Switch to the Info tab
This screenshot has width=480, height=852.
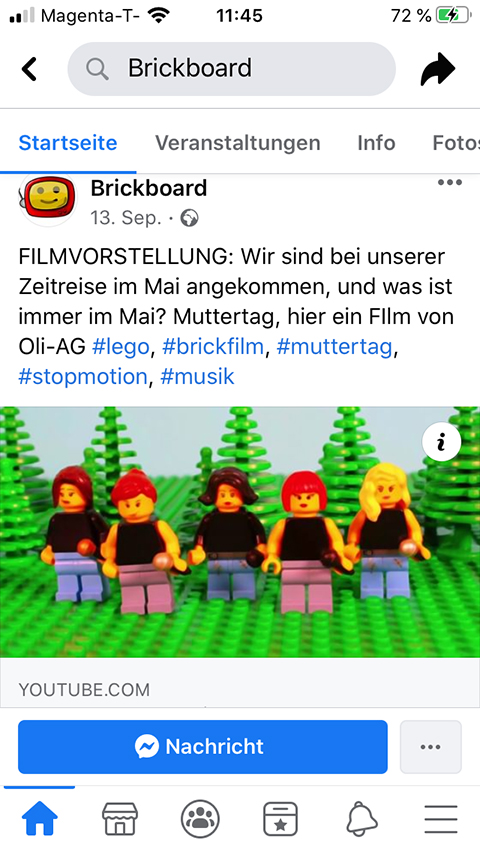click(x=376, y=143)
